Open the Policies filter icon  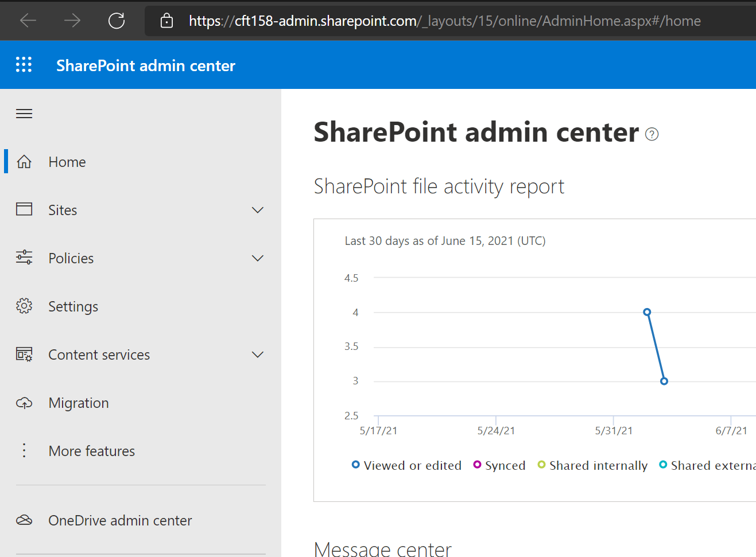coord(24,258)
